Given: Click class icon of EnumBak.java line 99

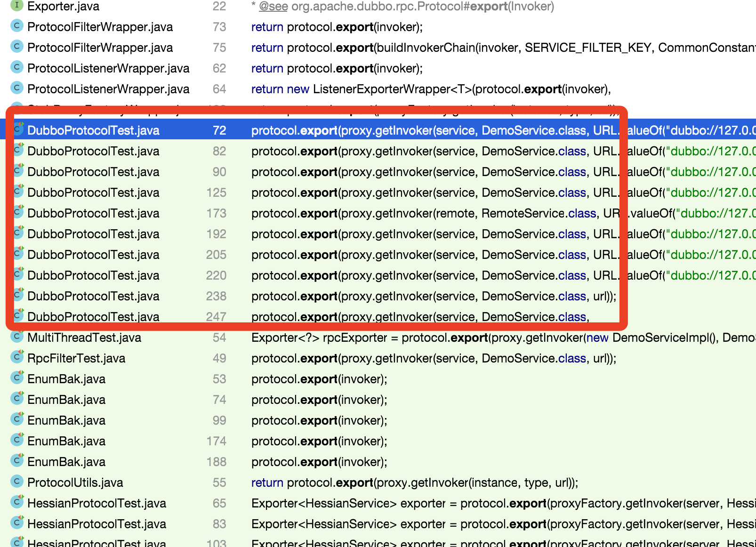Looking at the screenshot, I should (17, 419).
